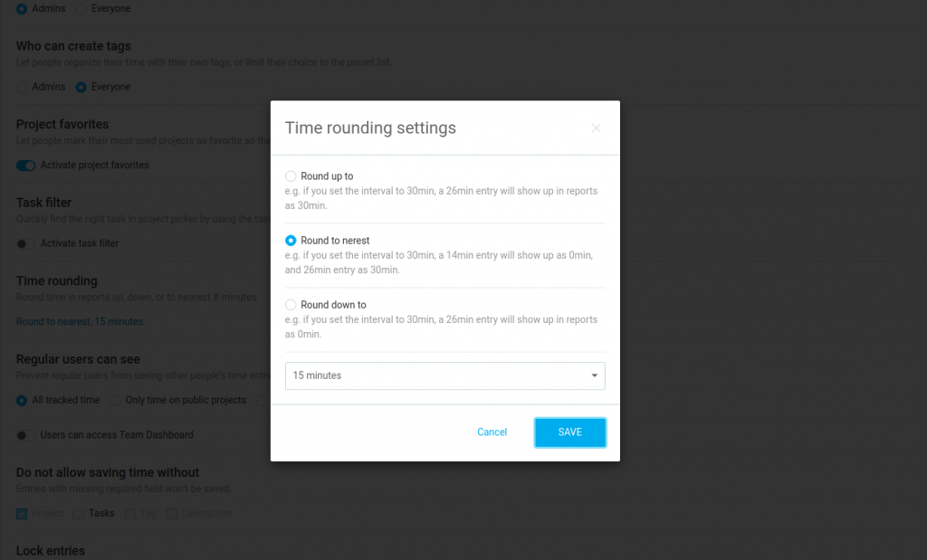Select Admins under who can create tags

(x=20, y=87)
